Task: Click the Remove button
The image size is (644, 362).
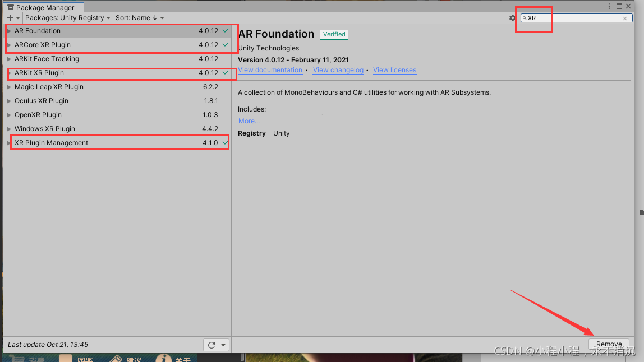Action: click(x=609, y=344)
